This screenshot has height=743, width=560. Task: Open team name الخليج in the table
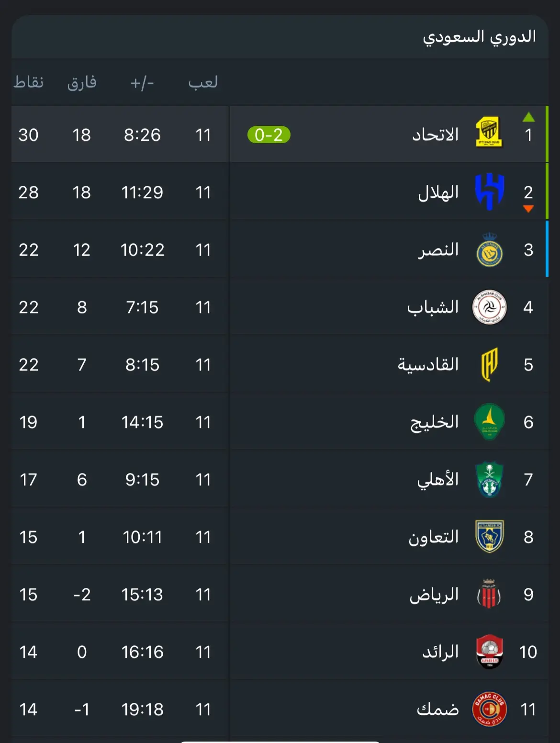(x=434, y=422)
